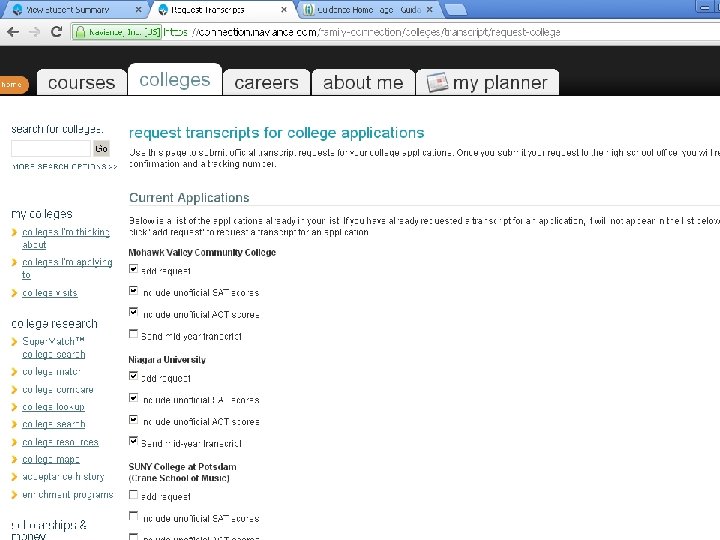720x540 pixels.
Task: Click arrow bullet beside acceptance history
Action: [14, 477]
